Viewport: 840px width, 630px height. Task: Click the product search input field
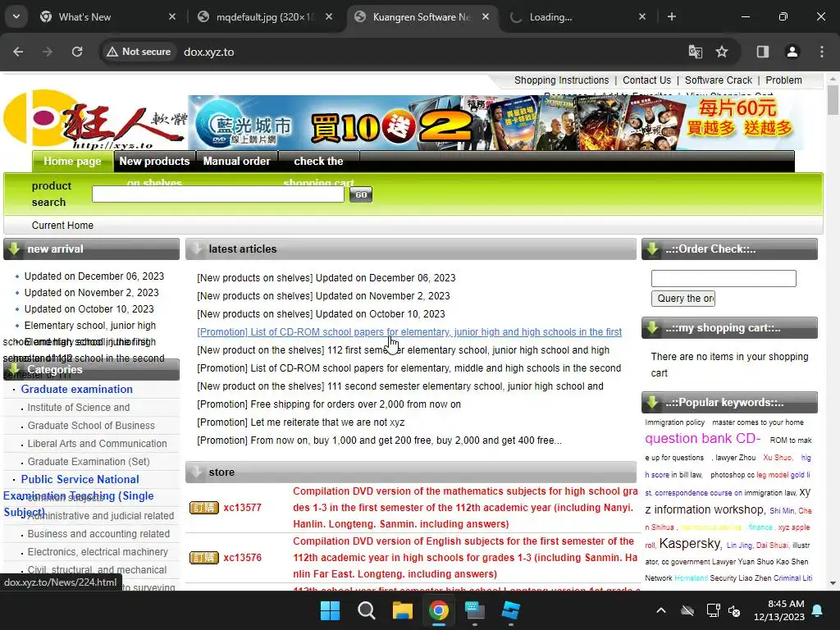[x=218, y=194]
